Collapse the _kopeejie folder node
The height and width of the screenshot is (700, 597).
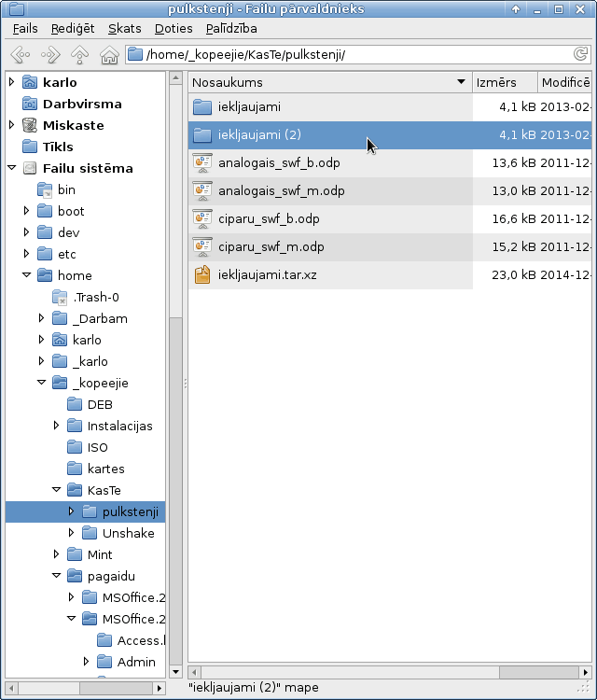point(41,382)
